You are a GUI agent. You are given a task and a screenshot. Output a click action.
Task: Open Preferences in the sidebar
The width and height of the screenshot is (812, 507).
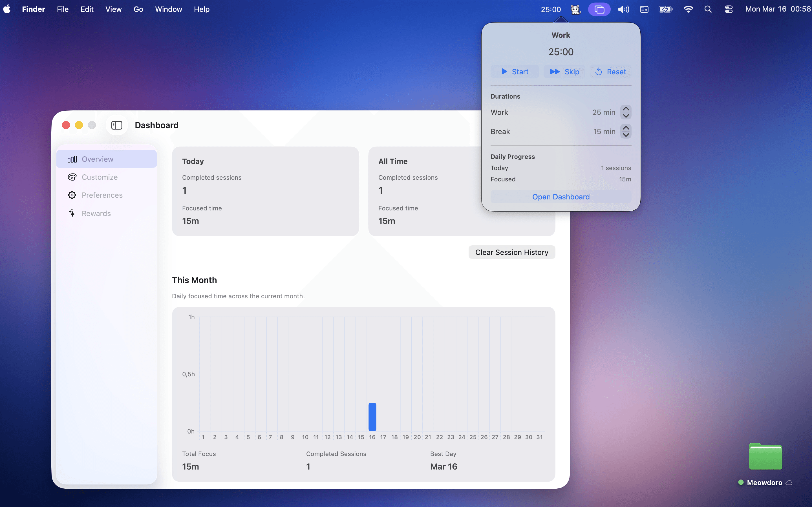(x=102, y=195)
